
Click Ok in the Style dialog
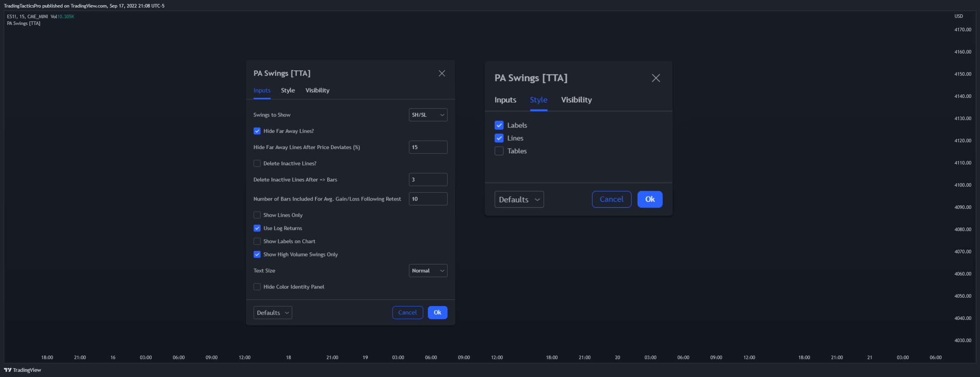[x=650, y=199]
